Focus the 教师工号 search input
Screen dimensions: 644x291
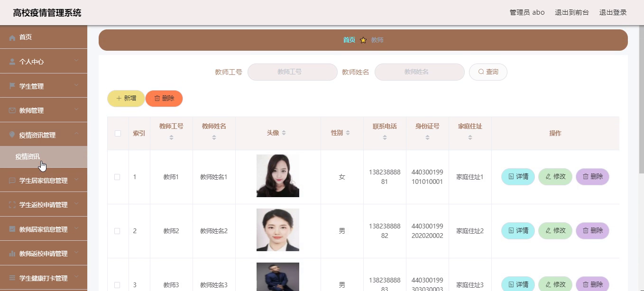coord(293,72)
